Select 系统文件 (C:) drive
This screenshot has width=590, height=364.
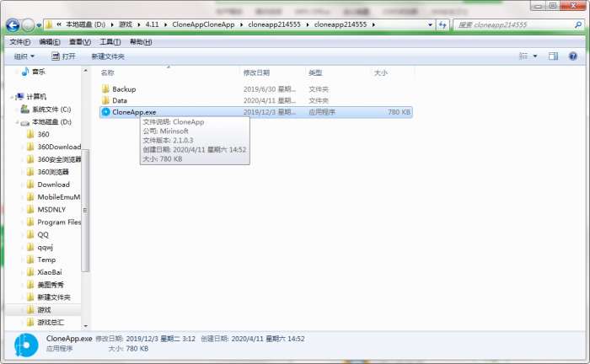coord(51,109)
